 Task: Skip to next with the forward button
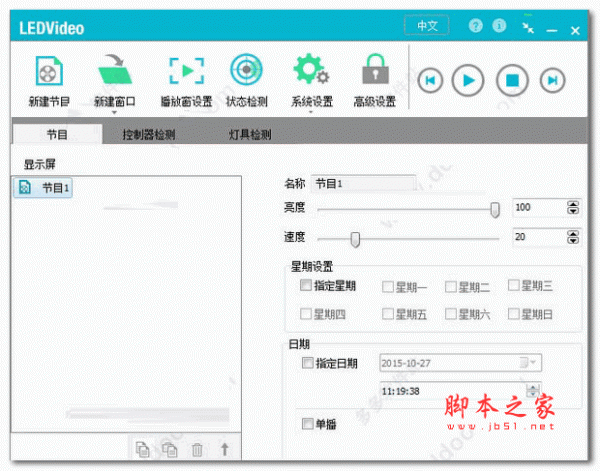point(552,81)
